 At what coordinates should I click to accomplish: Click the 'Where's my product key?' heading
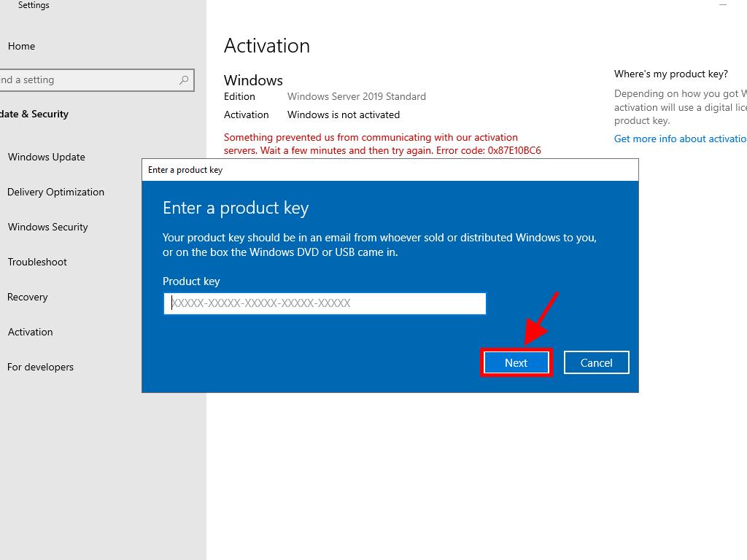coord(671,74)
